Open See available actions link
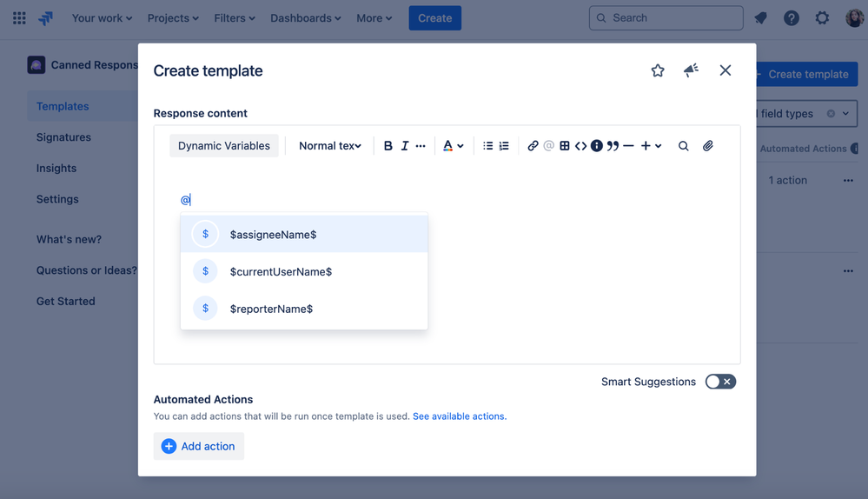This screenshot has height=499, width=868. [460, 416]
